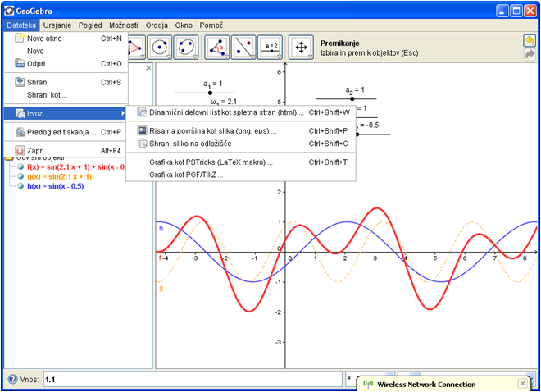The width and height of the screenshot is (541, 392).
Task: Select g(x) = sin(2.1 x + 1) row
Action: (x=59, y=176)
